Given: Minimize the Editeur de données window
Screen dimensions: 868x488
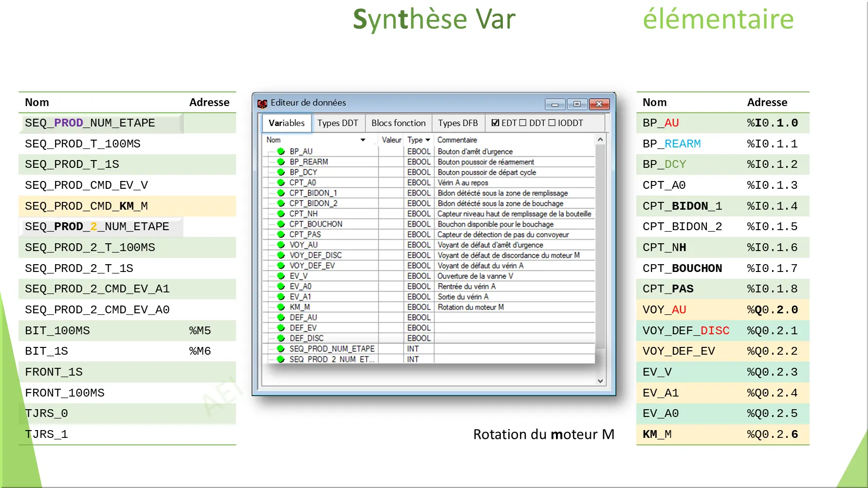Looking at the screenshot, I should pos(554,104).
